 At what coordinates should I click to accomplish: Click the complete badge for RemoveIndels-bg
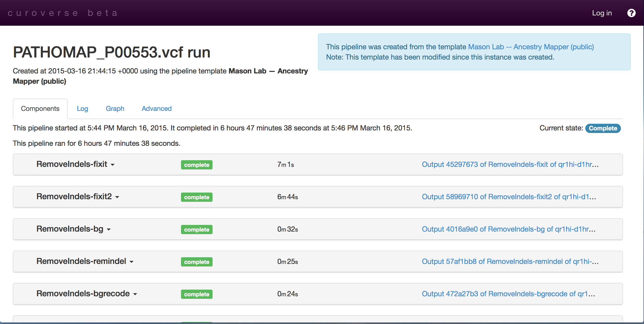tap(197, 230)
